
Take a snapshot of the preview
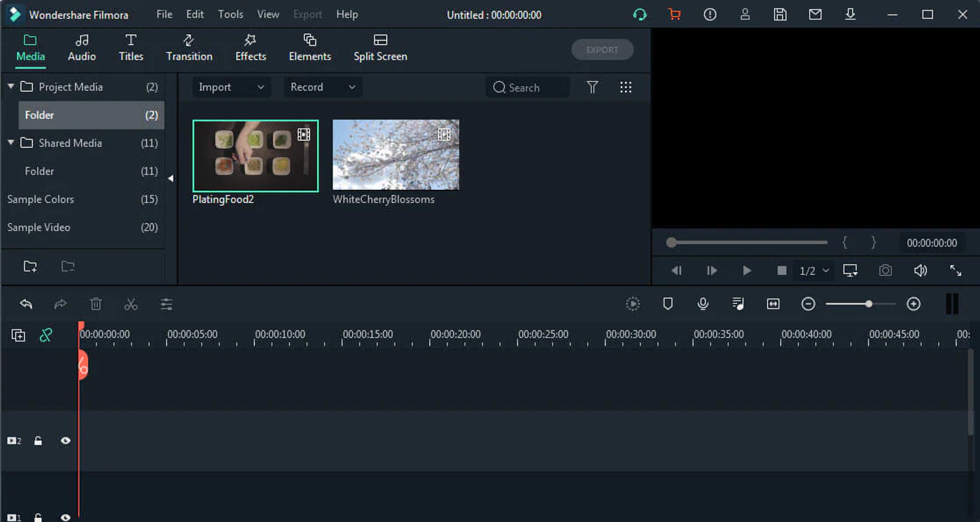[x=885, y=270]
